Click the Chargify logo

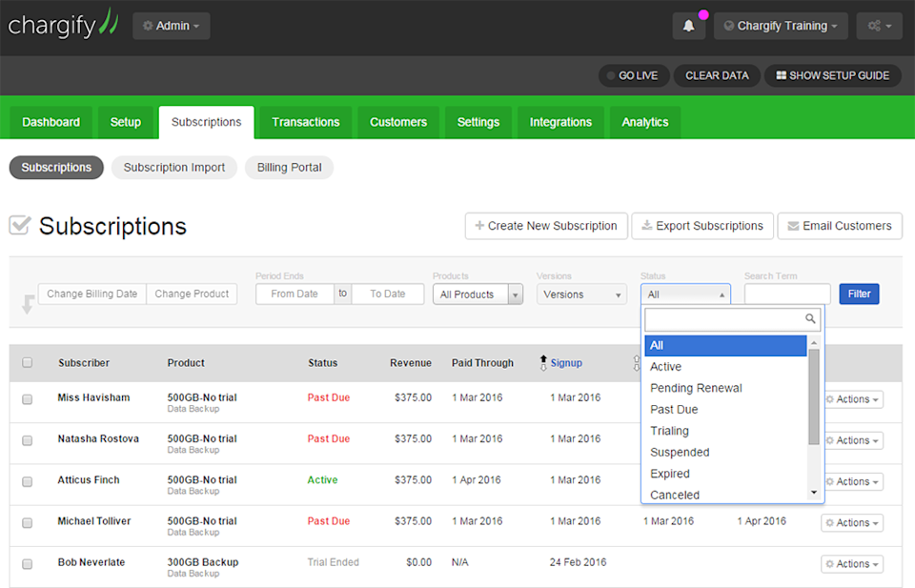[x=63, y=24]
